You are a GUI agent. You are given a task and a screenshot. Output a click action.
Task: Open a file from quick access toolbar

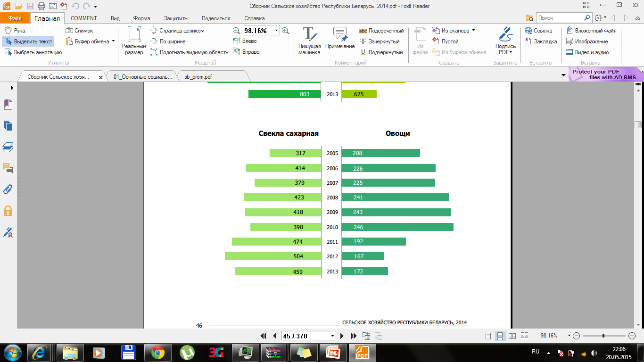[x=18, y=6]
